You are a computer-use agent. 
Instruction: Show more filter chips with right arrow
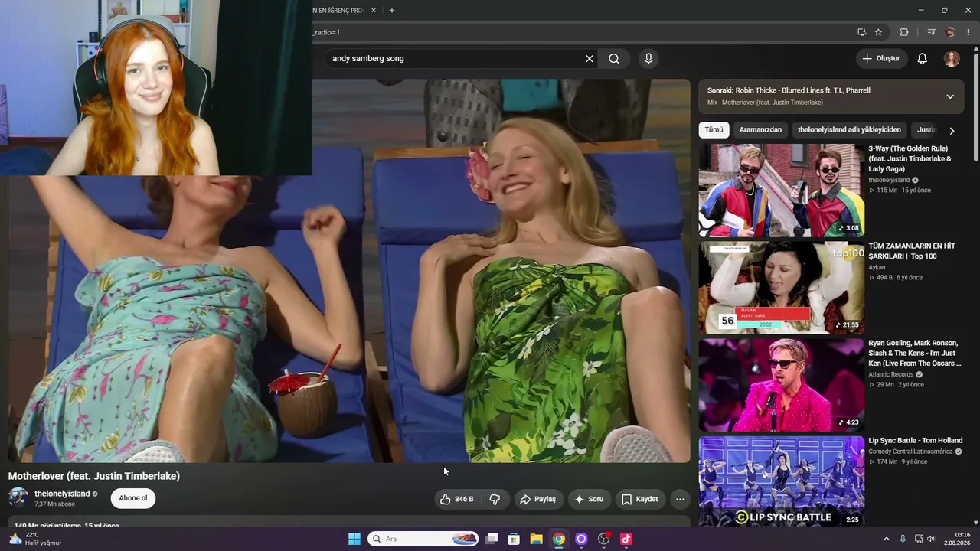tap(952, 131)
